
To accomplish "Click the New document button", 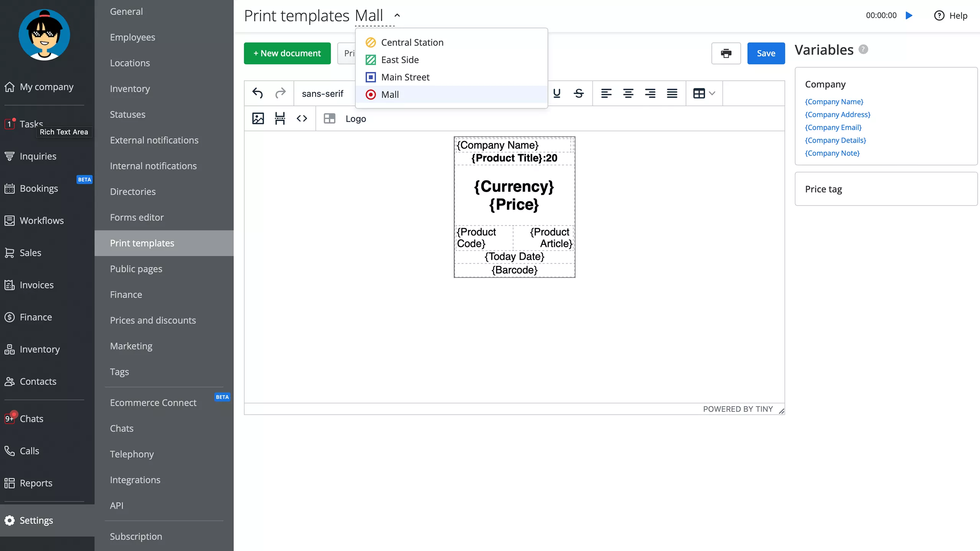I will [x=287, y=53].
